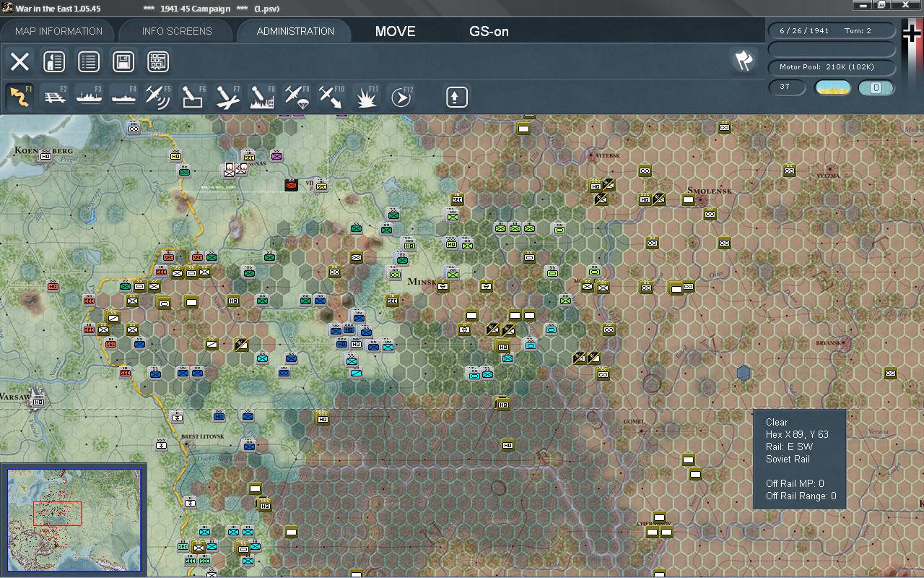
Task: Click the X exit icon in Administration toolbar
Action: pos(19,62)
